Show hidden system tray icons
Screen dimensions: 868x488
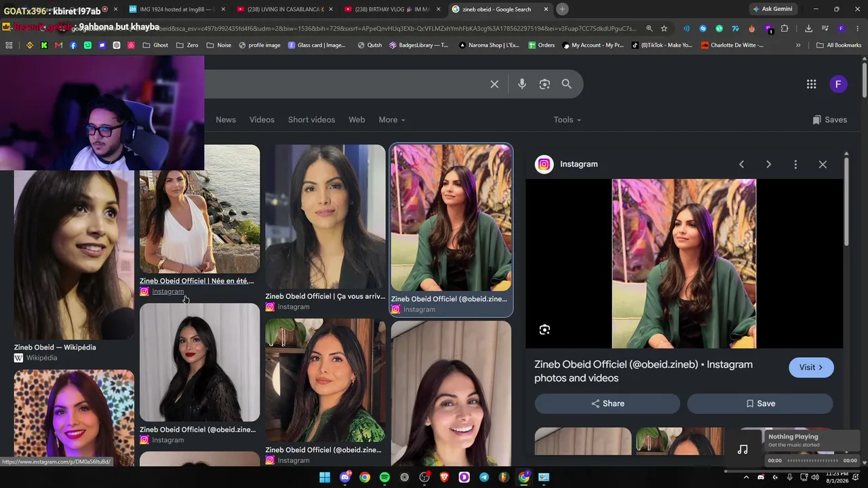tap(746, 477)
